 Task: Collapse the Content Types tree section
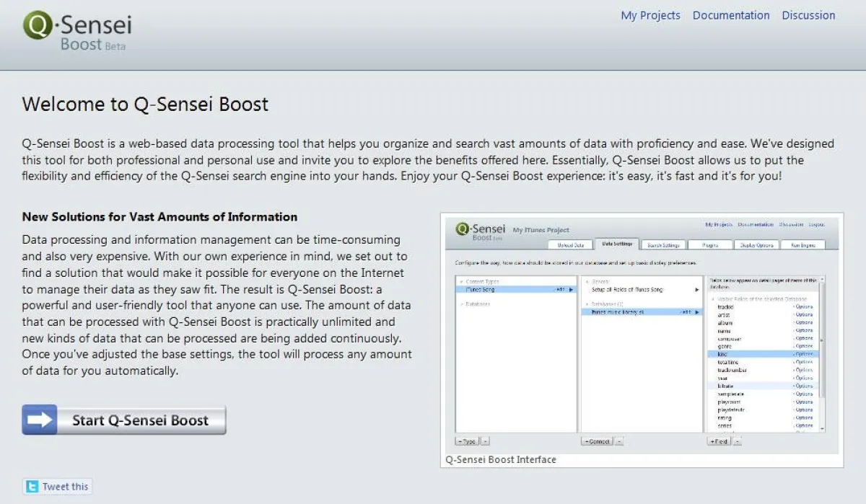(462, 282)
